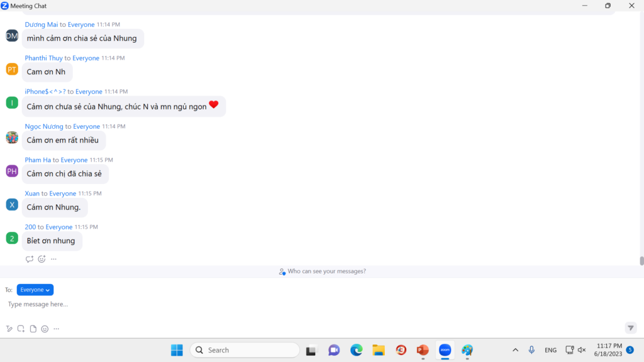Click into the "Type message here..." field
The height and width of the screenshot is (362, 644).
252,304
